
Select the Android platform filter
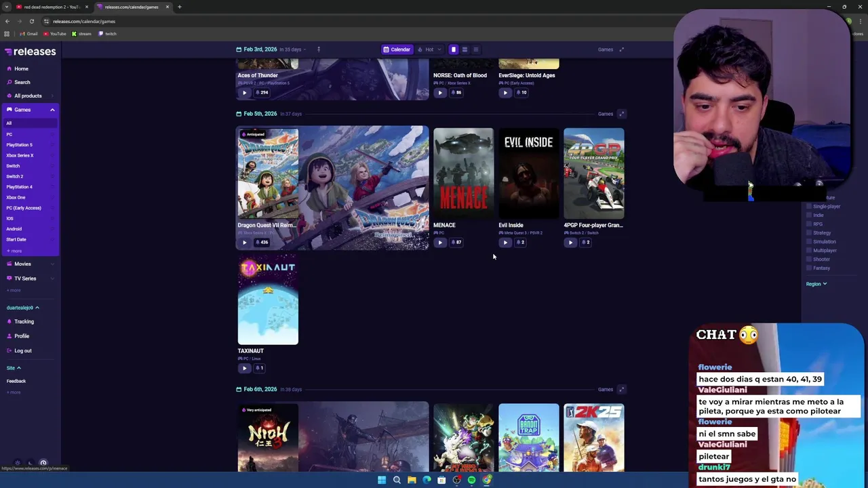click(14, 229)
